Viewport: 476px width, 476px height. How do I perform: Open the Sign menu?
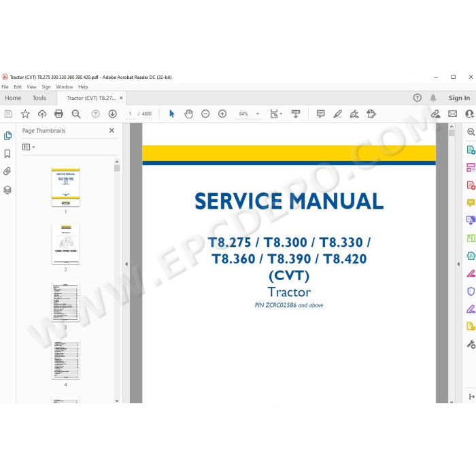[46, 87]
